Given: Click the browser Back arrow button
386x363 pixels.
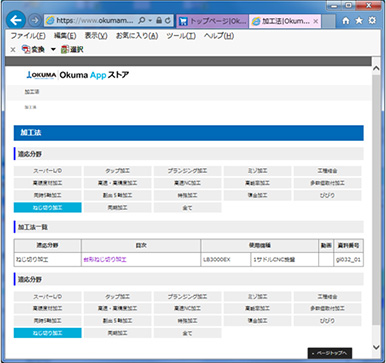Looking at the screenshot, I should click(x=16, y=21).
